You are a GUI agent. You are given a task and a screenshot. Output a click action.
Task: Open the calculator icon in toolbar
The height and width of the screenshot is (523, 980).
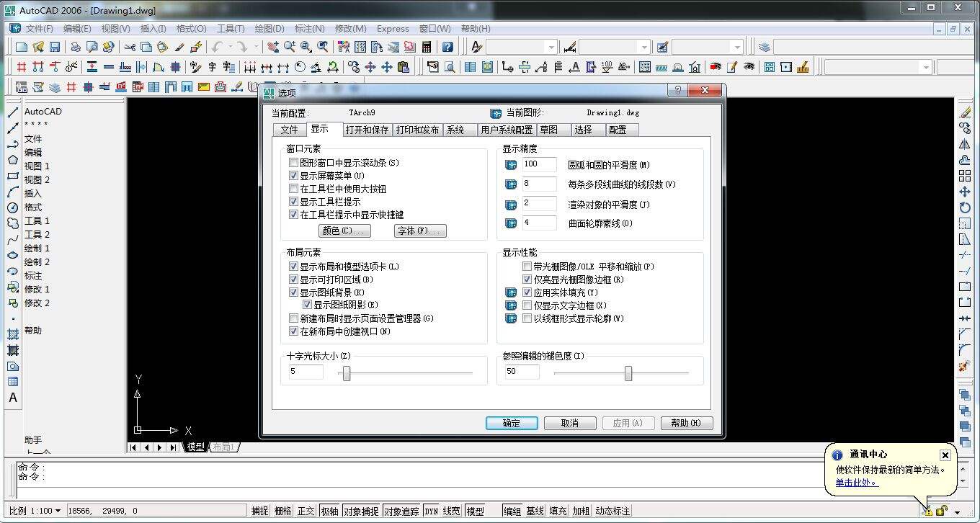(427, 47)
